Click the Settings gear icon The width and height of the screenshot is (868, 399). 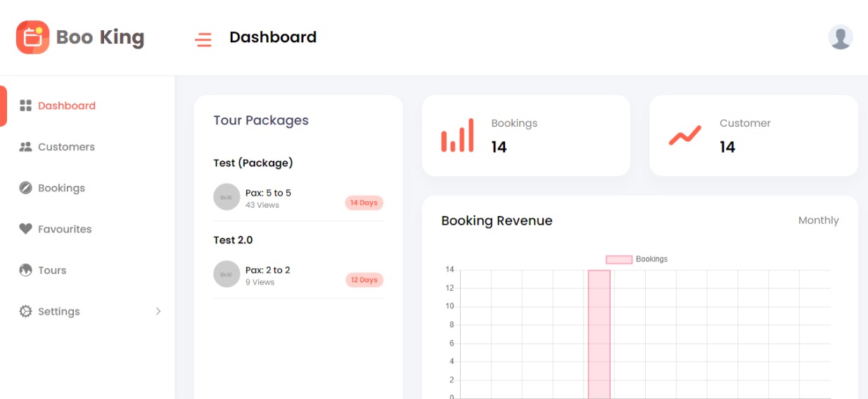tap(26, 311)
